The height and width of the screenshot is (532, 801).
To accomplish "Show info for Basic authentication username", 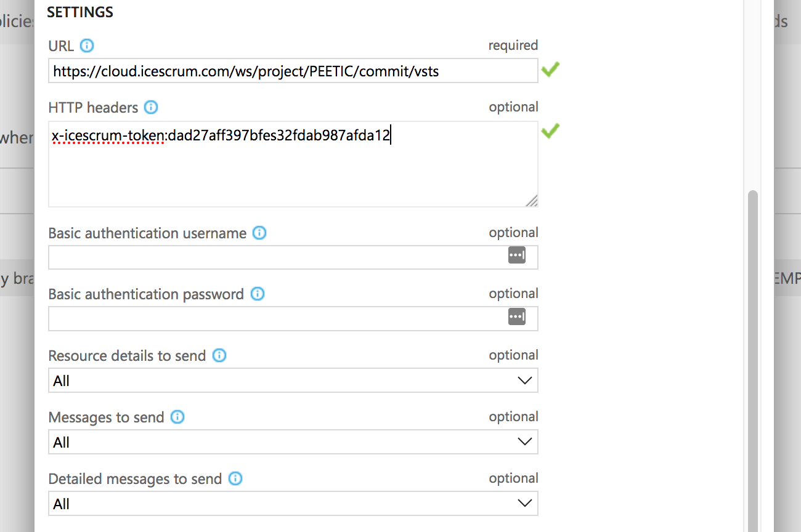I will click(259, 233).
